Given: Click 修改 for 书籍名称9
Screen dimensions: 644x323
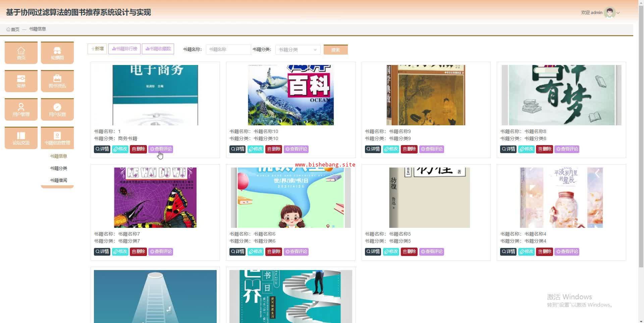Looking at the screenshot, I should click(391, 149).
